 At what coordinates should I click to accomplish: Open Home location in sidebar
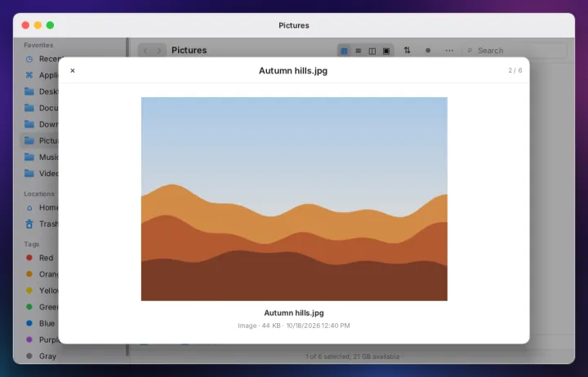(39, 207)
